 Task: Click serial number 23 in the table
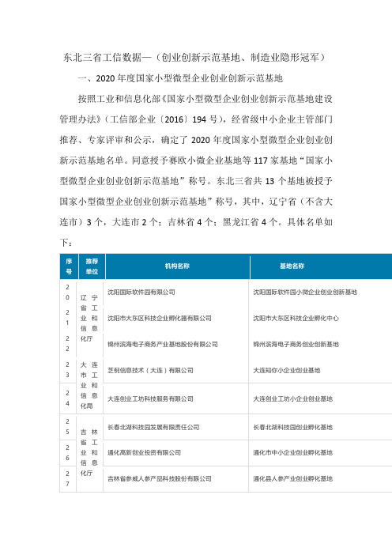pos(68,369)
